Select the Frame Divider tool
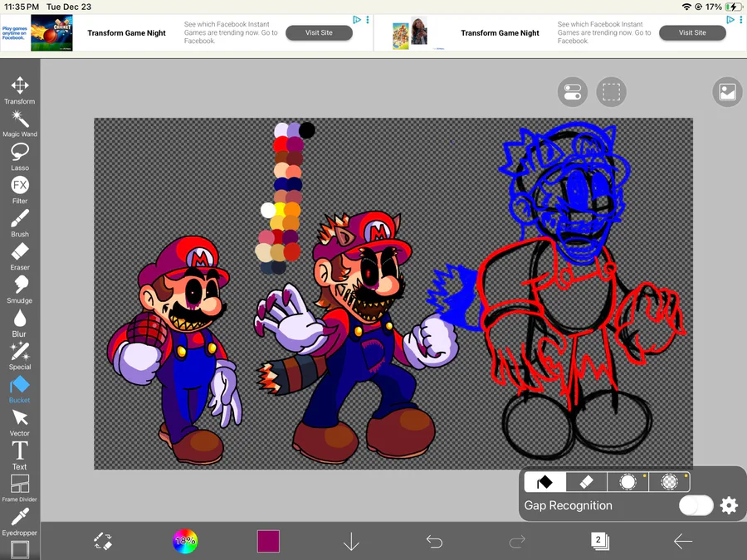This screenshot has width=747, height=560. 20,489
